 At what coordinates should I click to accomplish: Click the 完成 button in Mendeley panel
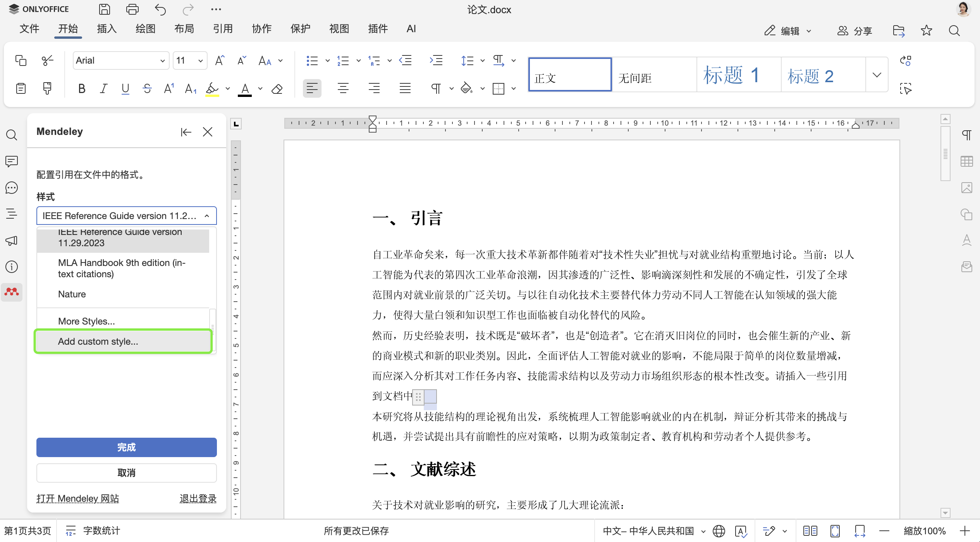127,447
